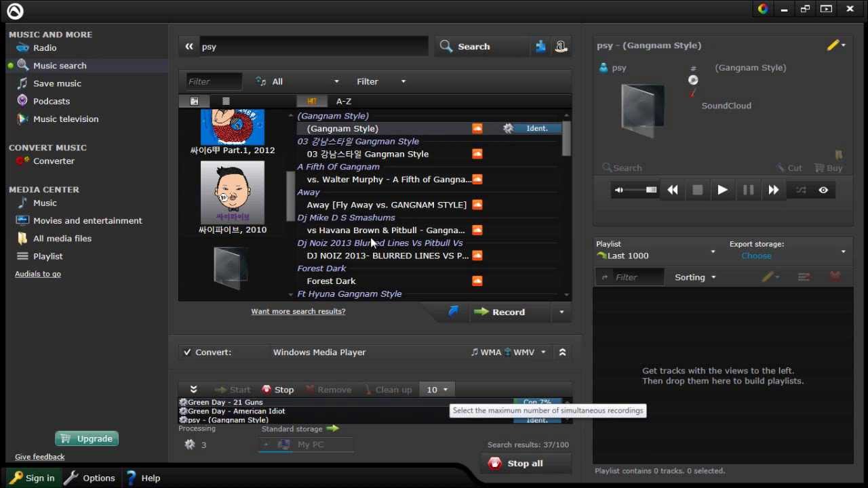868x488 pixels.
Task: Click the blue plugin puzzle icon
Action: 540,46
